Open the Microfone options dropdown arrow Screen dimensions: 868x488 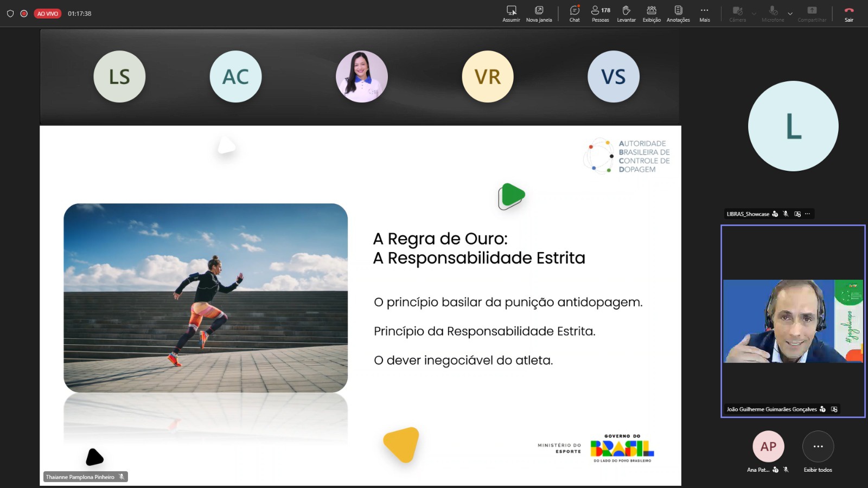790,14
